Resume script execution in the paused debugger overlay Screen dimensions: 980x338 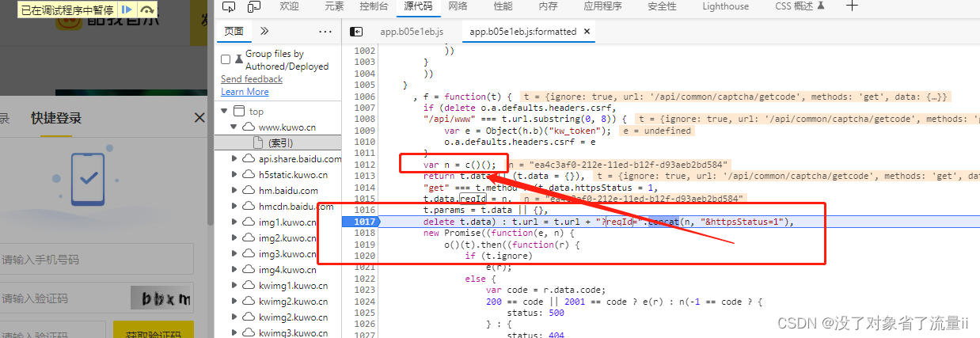click(126, 9)
